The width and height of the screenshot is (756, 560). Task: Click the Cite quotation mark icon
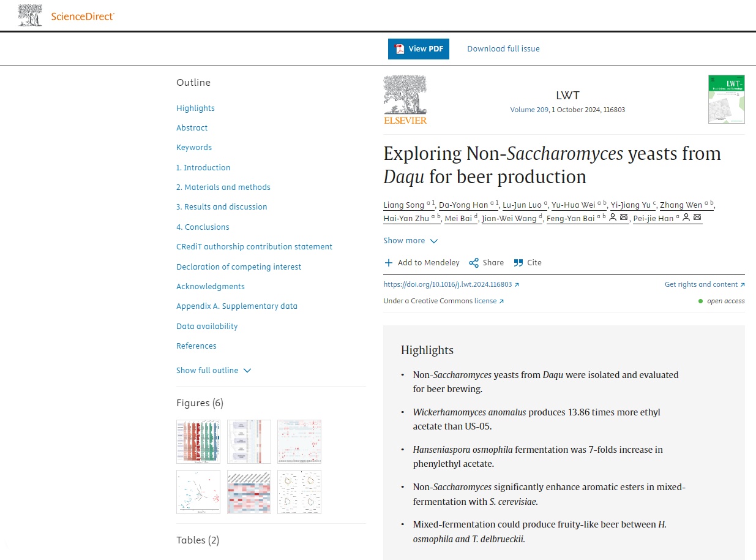[518, 263]
